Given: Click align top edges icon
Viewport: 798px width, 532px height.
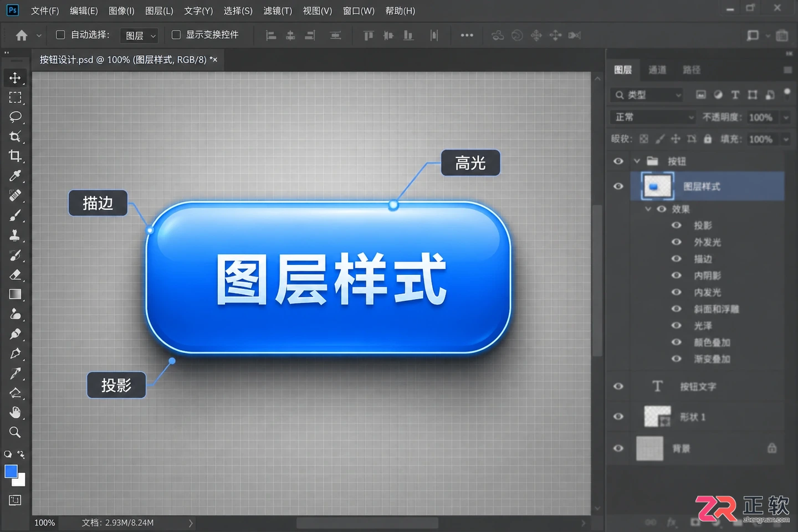Looking at the screenshot, I should 369,35.
